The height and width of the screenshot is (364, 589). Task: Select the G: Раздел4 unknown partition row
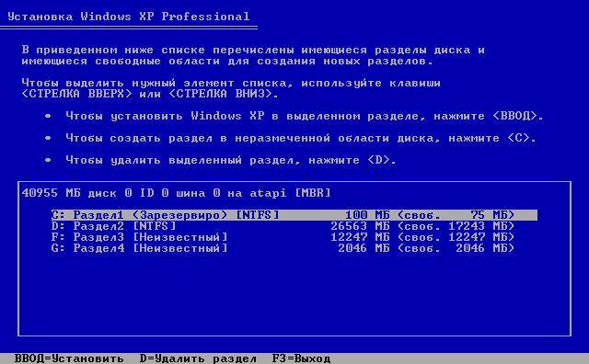283,248
